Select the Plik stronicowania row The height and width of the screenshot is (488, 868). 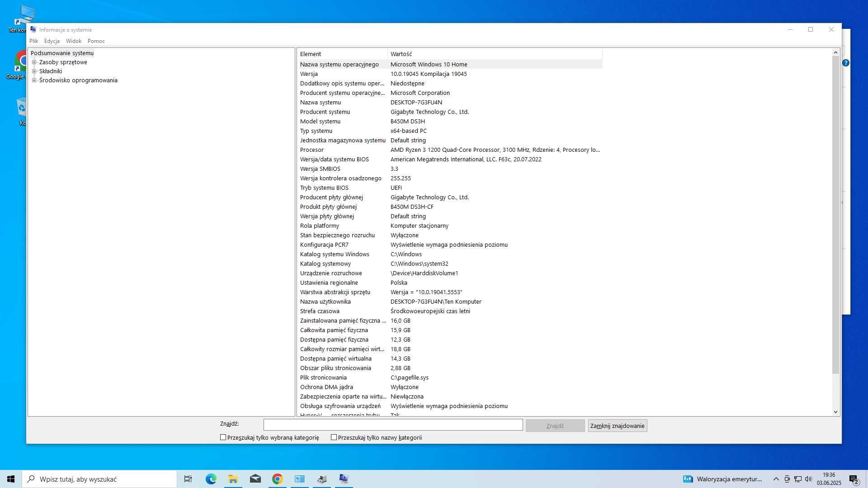click(450, 377)
